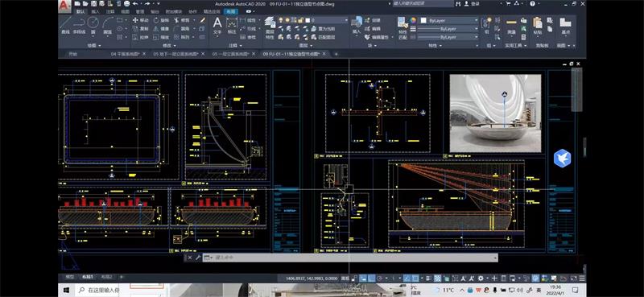Click the Match Properties (特性匹配) icon
The height and width of the screenshot is (297, 644).
[x=403, y=28]
